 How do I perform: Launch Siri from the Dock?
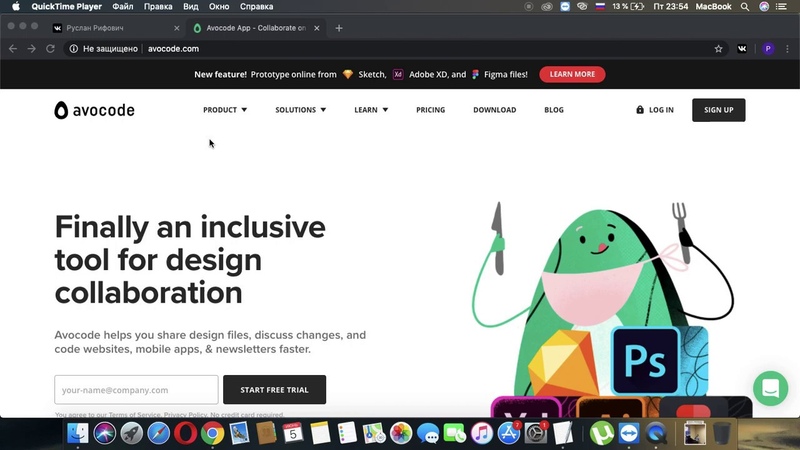(105, 433)
